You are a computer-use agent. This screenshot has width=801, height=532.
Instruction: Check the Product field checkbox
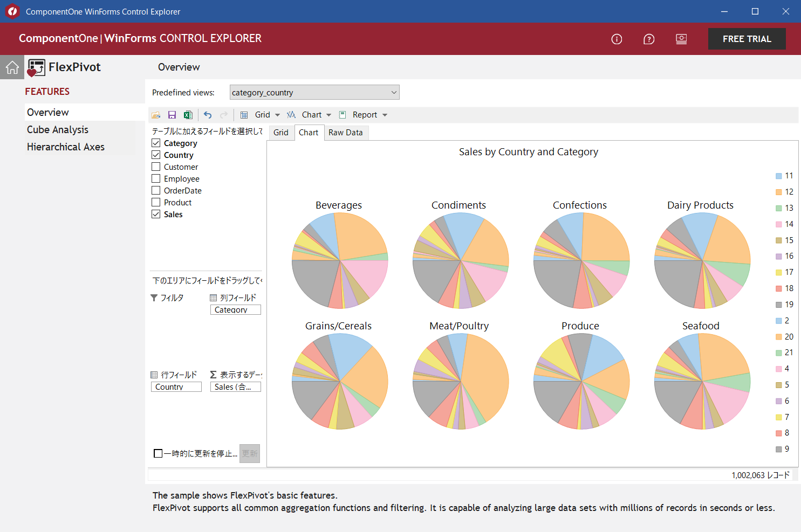(x=156, y=202)
